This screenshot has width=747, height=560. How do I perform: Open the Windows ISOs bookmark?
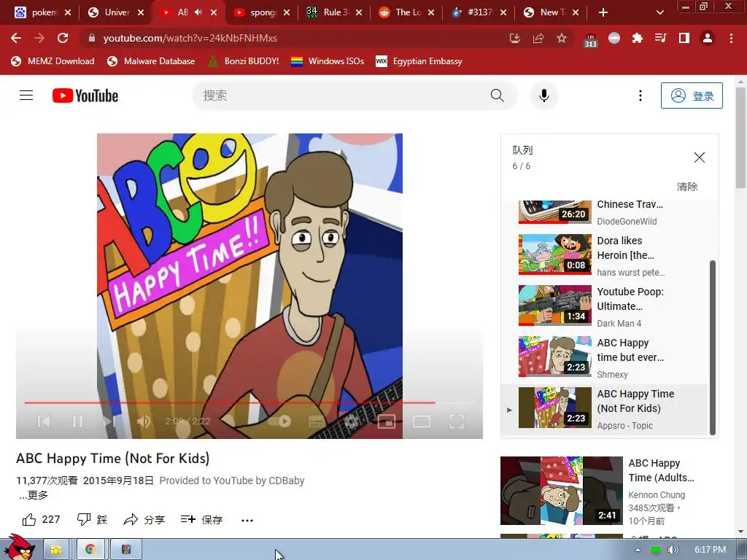[x=328, y=61]
